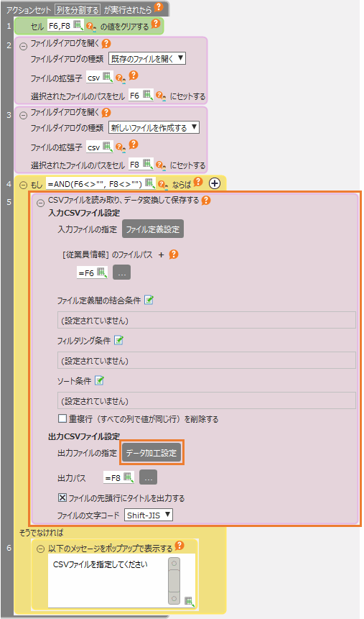Image resolution: width=364 pixels, height=619 pixels.
Task: Click browse button next to =F6
Action: [121, 272]
